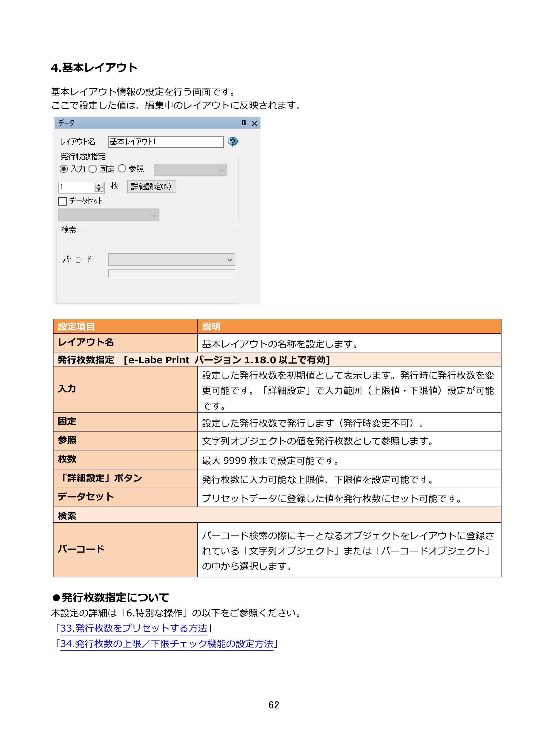535x756 pixels.
Task: Click the blue help question-mark icon
Action: [232, 142]
